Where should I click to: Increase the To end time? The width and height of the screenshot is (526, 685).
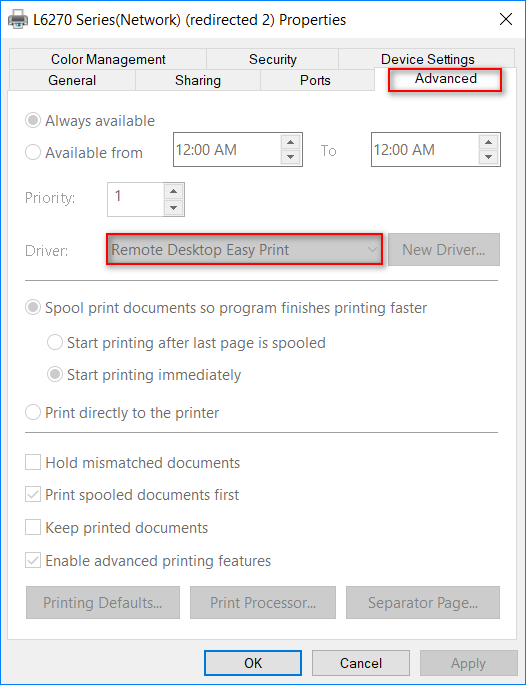(x=488, y=142)
